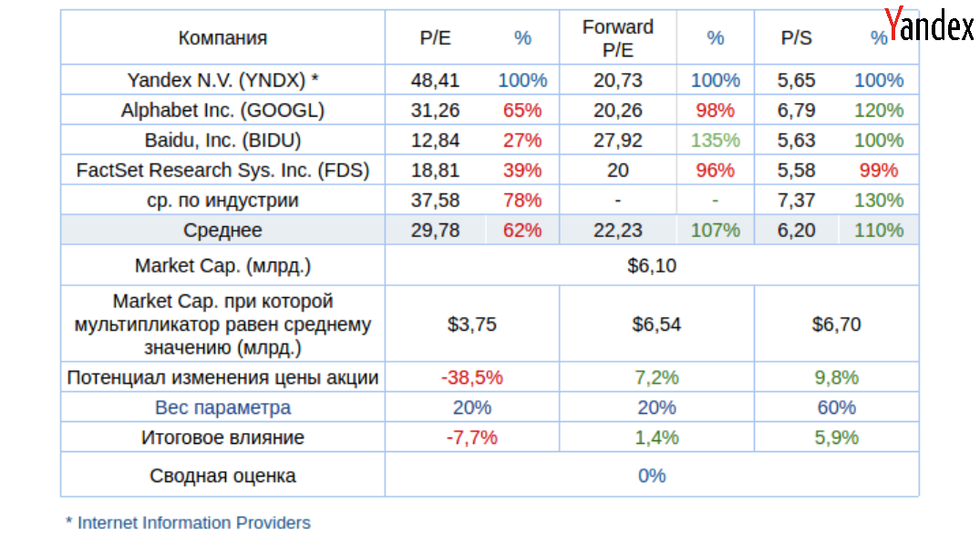This screenshot has height=546, width=980.
Task: Select the Baidu, Inc. (BIDU) cell
Action: (222, 140)
